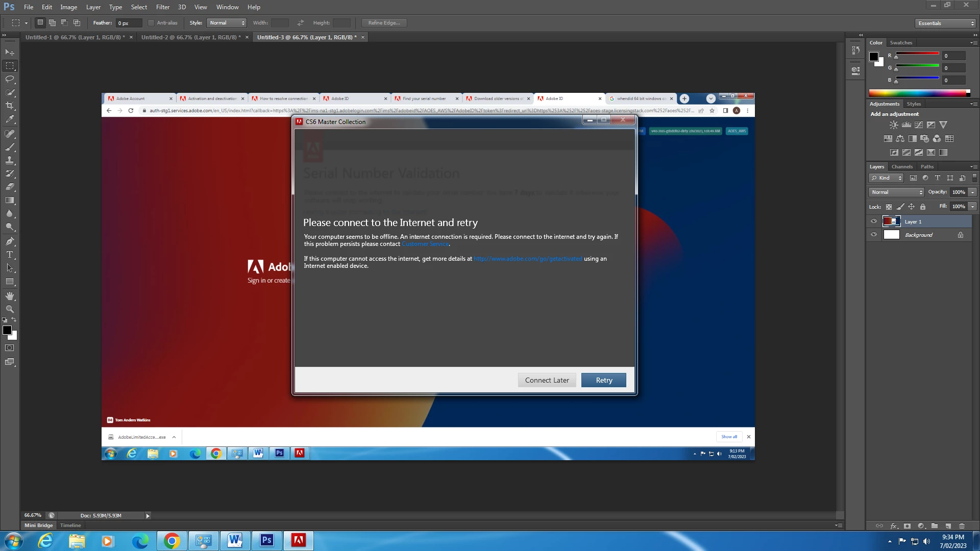
Task: Click delete layer trash icon
Action: coord(962,526)
